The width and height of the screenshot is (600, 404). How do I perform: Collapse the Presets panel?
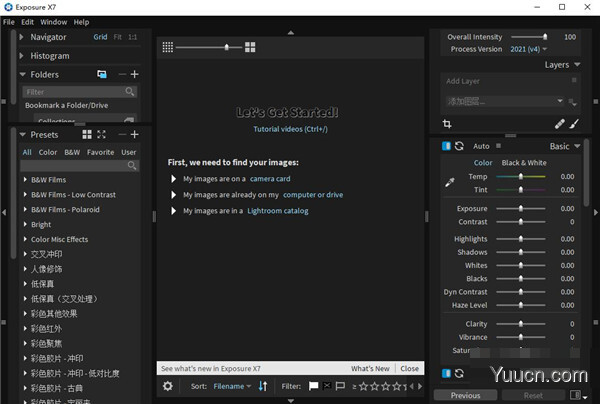coord(23,135)
